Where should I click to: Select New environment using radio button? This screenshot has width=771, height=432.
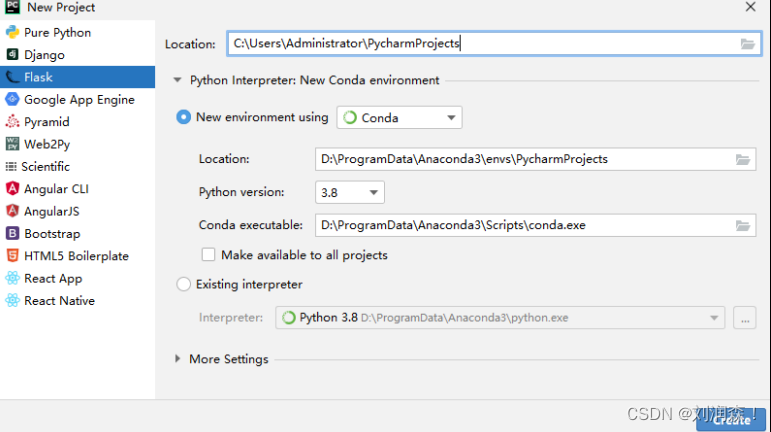click(183, 117)
